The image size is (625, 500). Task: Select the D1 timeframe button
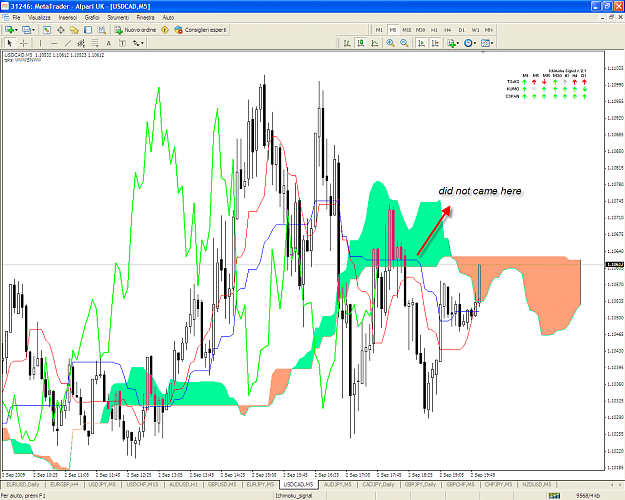tap(462, 30)
